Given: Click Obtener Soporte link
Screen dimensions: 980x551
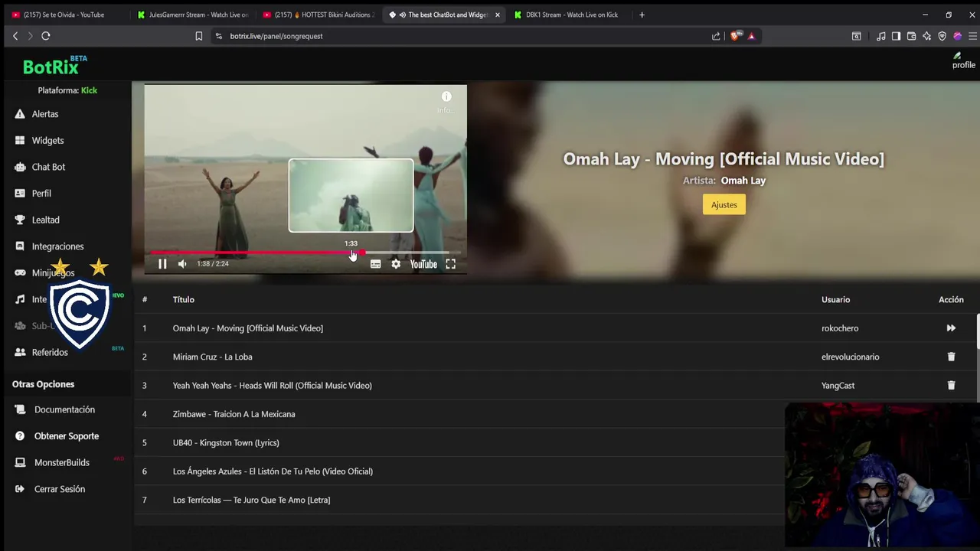Looking at the screenshot, I should (67, 436).
